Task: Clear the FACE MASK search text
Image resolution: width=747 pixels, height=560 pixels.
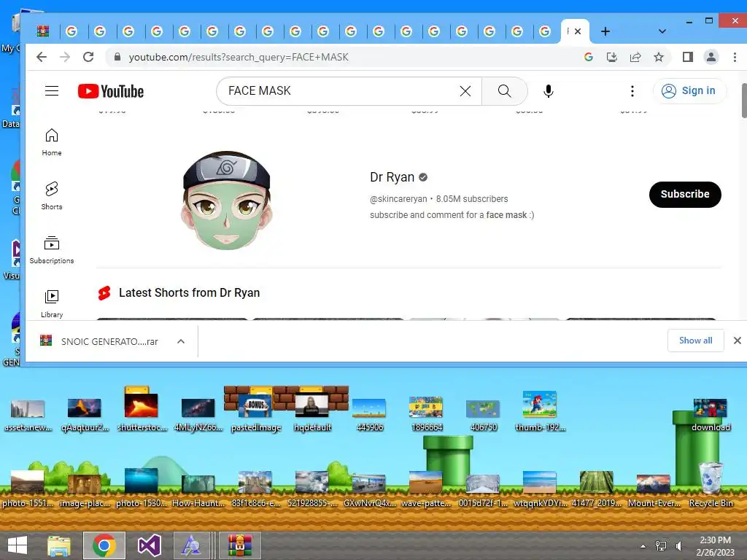Action: pyautogui.click(x=465, y=91)
